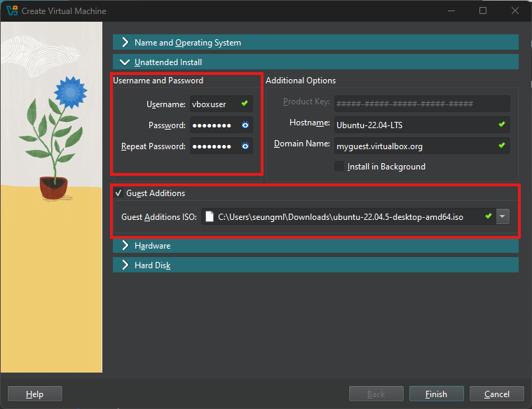Click the Help button
The width and height of the screenshot is (532, 409).
(35, 394)
